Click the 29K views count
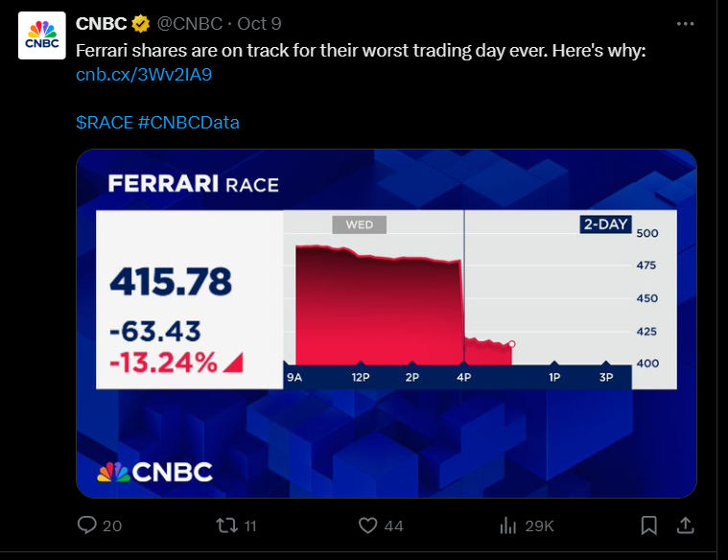This screenshot has width=728, height=560. (x=539, y=525)
